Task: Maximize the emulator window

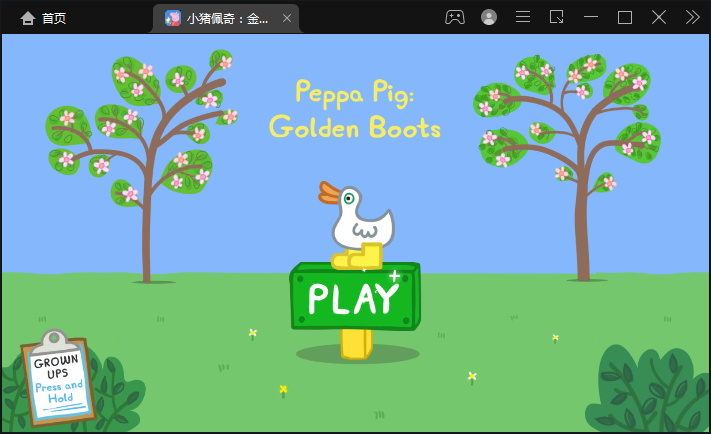Action: (625, 17)
